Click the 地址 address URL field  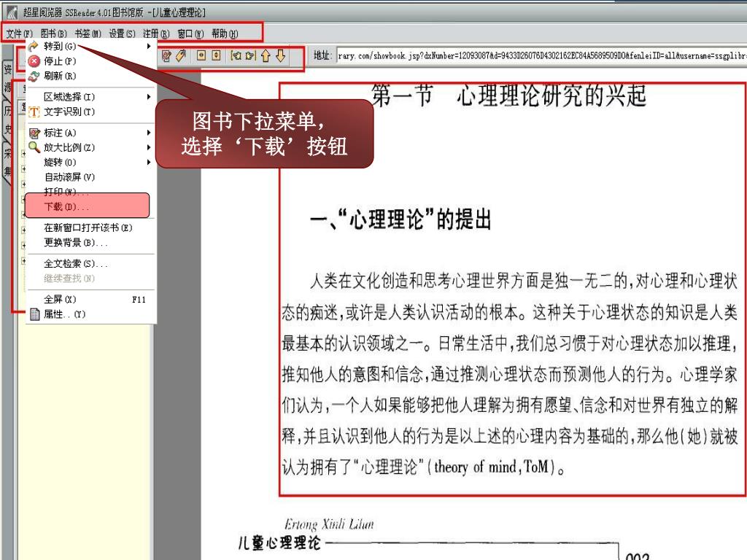pos(541,55)
